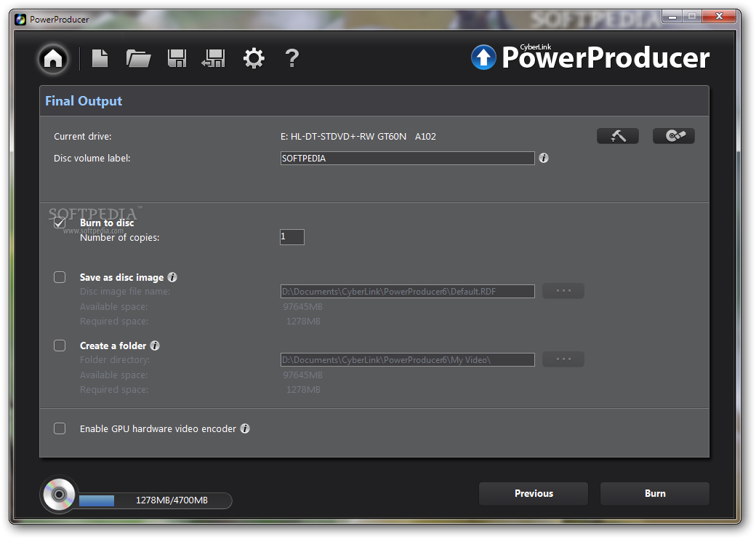This screenshot has height=539, width=756.
Task: Open an existing project via the folder icon
Action: (138, 58)
